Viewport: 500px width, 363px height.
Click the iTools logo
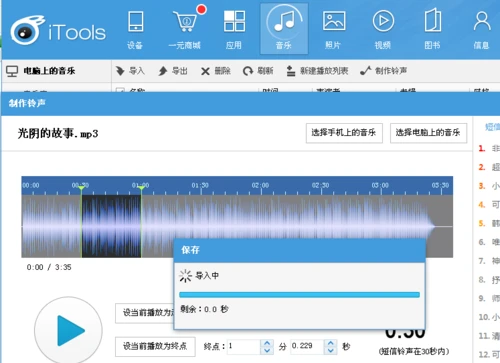tap(58, 31)
